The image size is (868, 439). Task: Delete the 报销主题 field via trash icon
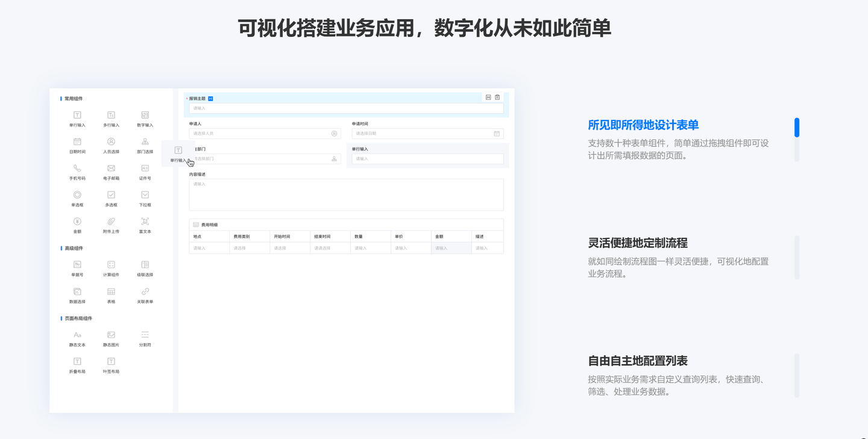coord(497,97)
